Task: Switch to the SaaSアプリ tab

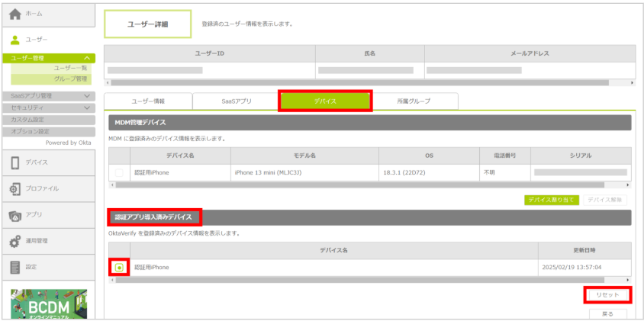Action: pyautogui.click(x=236, y=101)
